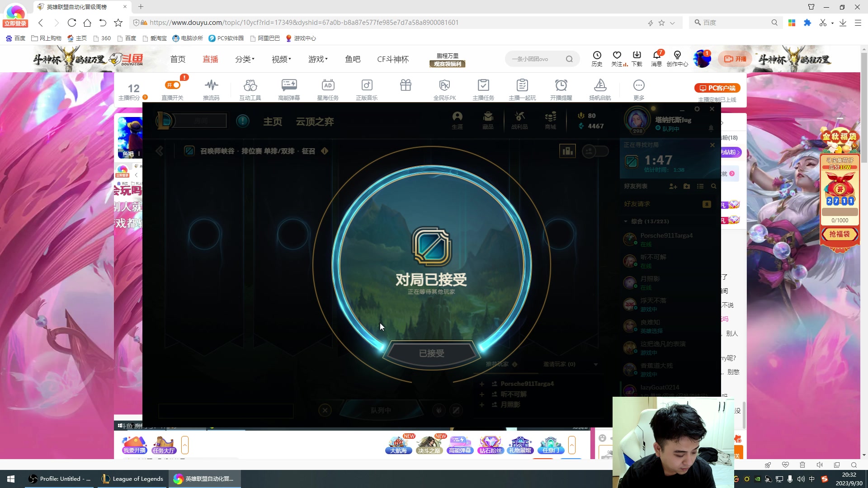Open 关注 followed channels
This screenshot has width=868, height=488.
point(617,59)
